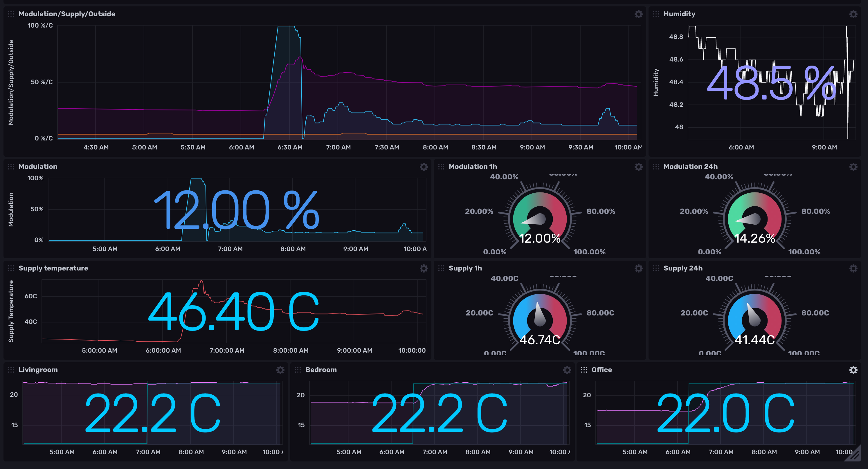This screenshot has height=469, width=868.
Task: Click the Bedroom panel title
Action: pos(320,370)
